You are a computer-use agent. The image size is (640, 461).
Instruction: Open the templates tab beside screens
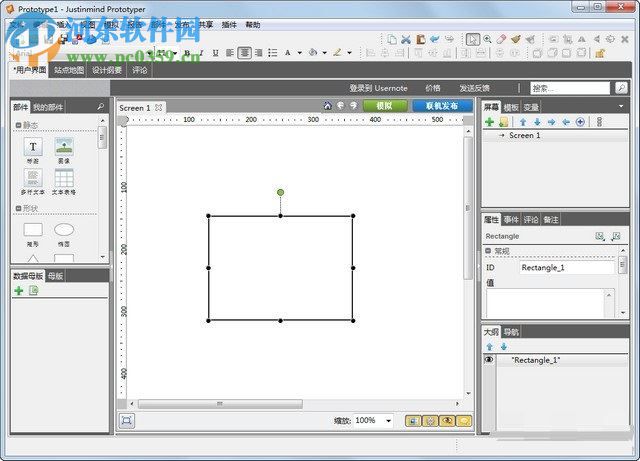(x=511, y=107)
